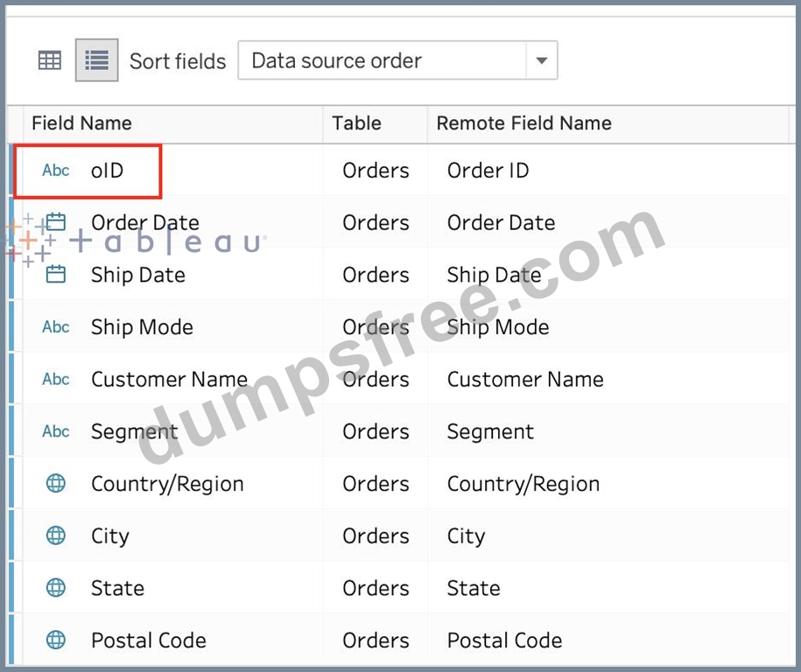Open the Sort fields dropdown arrow
The width and height of the screenshot is (801, 672).
(x=542, y=60)
